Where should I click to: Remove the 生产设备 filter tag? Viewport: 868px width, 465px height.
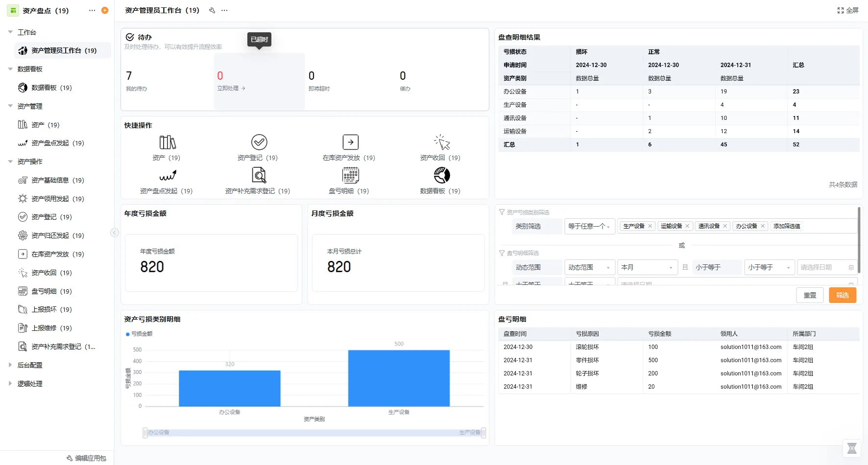coord(650,226)
